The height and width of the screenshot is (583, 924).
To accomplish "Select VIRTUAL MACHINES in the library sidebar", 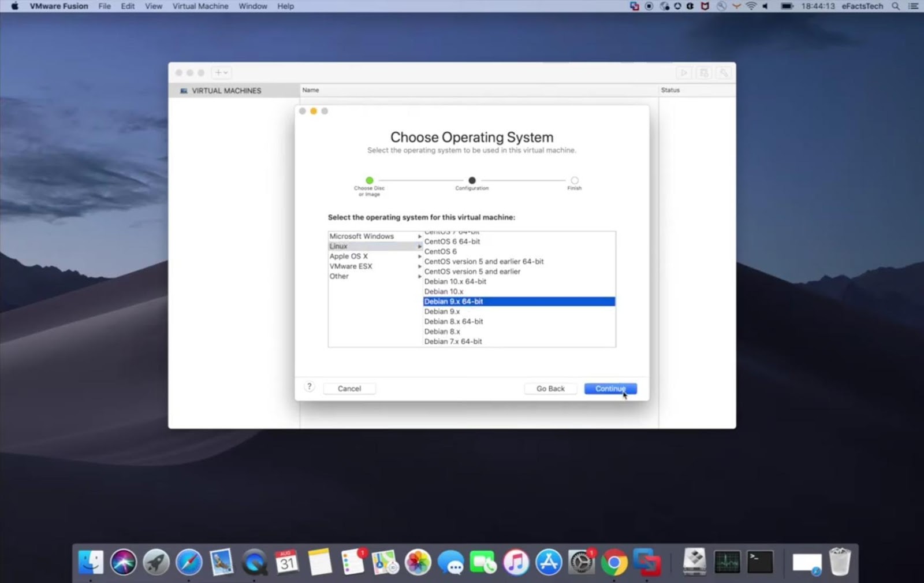I will pos(234,91).
